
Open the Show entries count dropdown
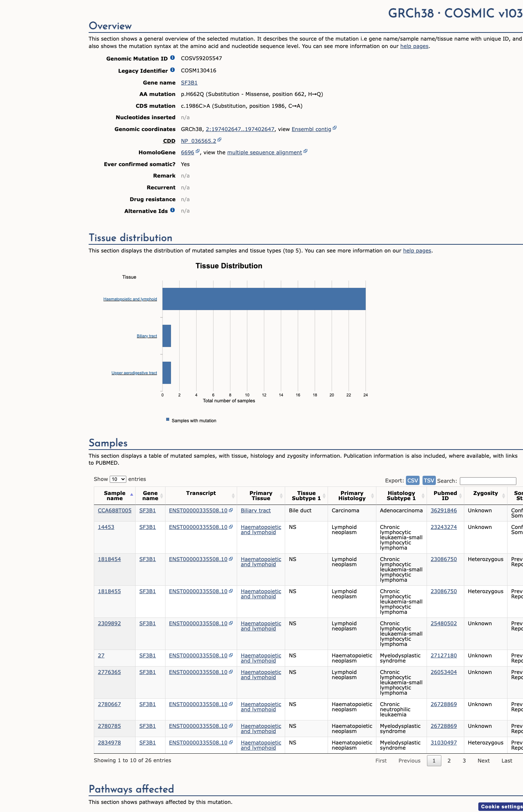118,479
